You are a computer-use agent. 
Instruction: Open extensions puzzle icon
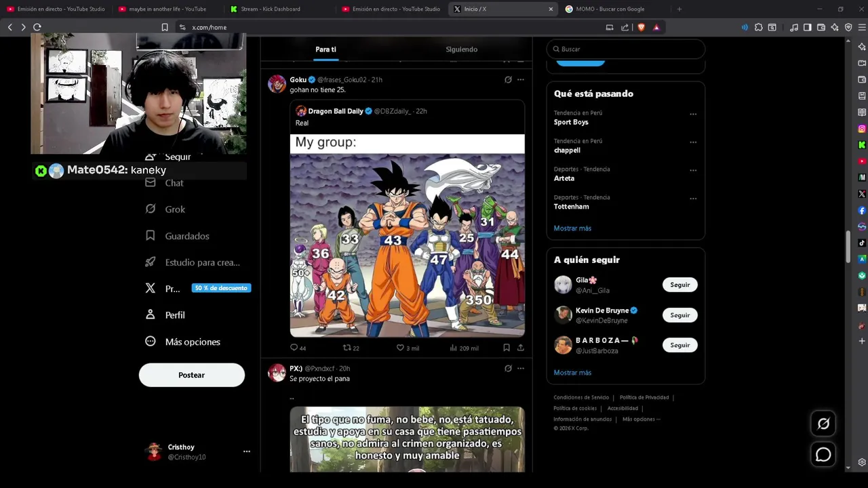759,27
